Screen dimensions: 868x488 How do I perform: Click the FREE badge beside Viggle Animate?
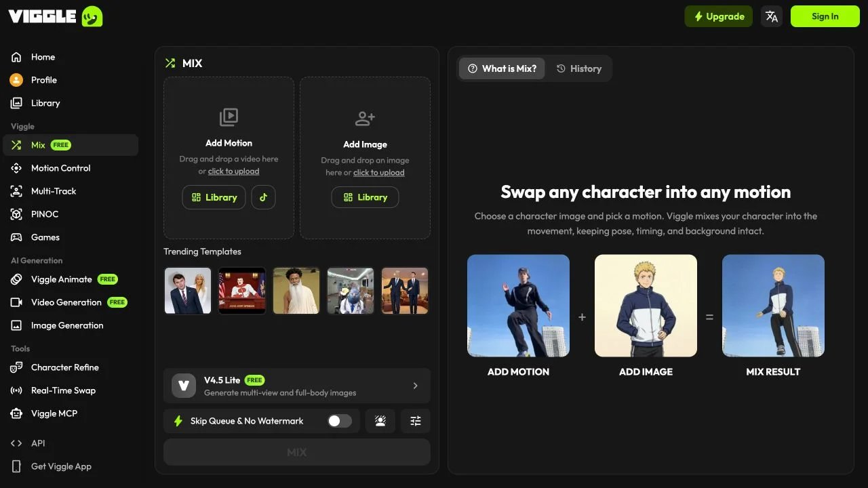pos(108,279)
